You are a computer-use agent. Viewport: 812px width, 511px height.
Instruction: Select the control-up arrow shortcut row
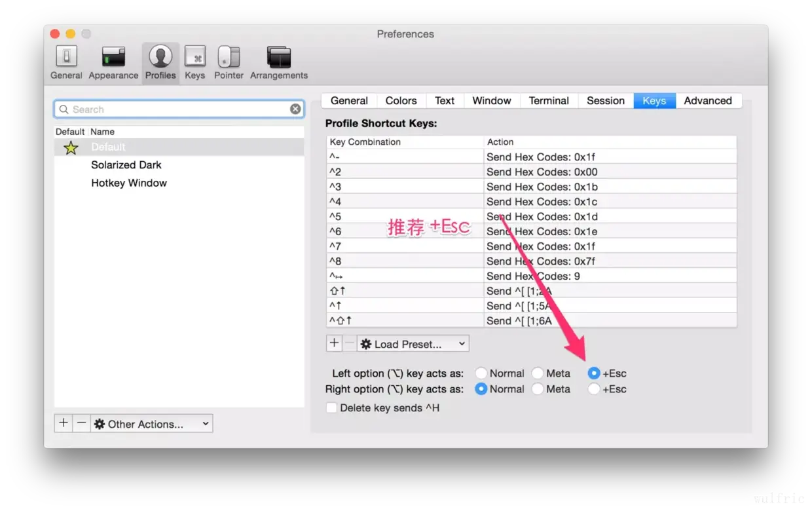click(x=532, y=306)
